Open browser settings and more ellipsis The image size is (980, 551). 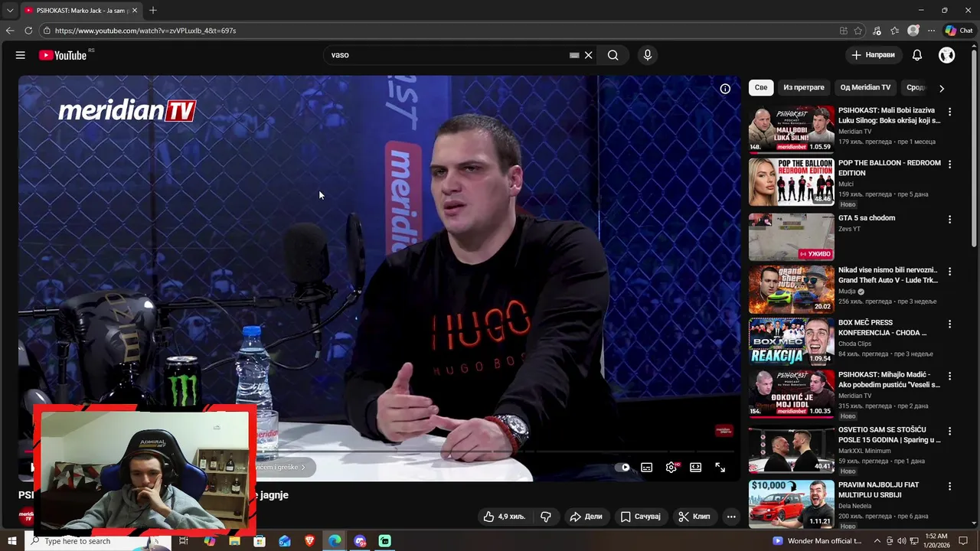[931, 31]
